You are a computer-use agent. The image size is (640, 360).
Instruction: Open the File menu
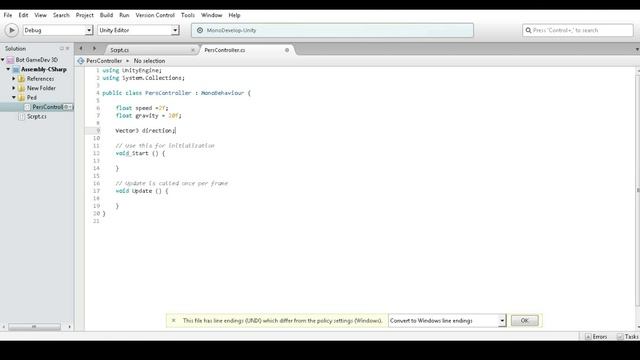pyautogui.click(x=8, y=15)
